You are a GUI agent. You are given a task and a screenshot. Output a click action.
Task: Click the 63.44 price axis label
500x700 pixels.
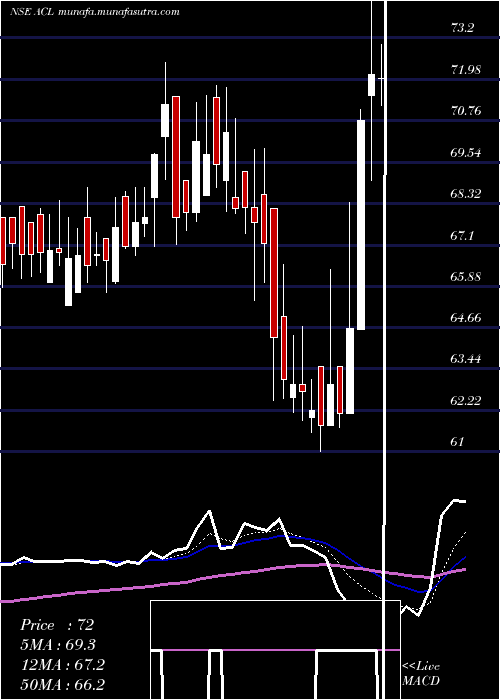click(x=466, y=359)
